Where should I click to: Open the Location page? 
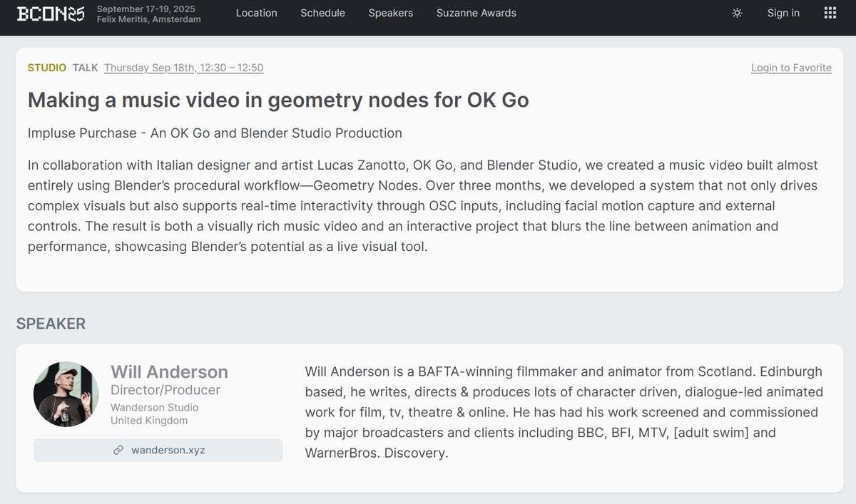point(256,13)
